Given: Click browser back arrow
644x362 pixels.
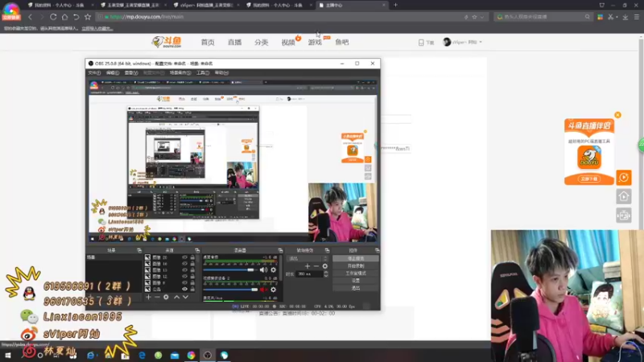Looking at the screenshot, I should 30,17.
